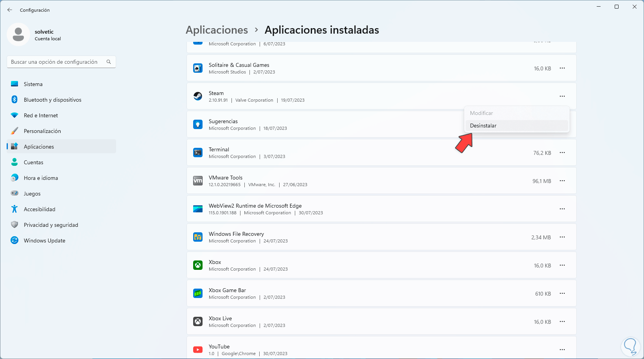Click the Windows Update sync icon
Screen dimensions: 644x359
coord(14,241)
